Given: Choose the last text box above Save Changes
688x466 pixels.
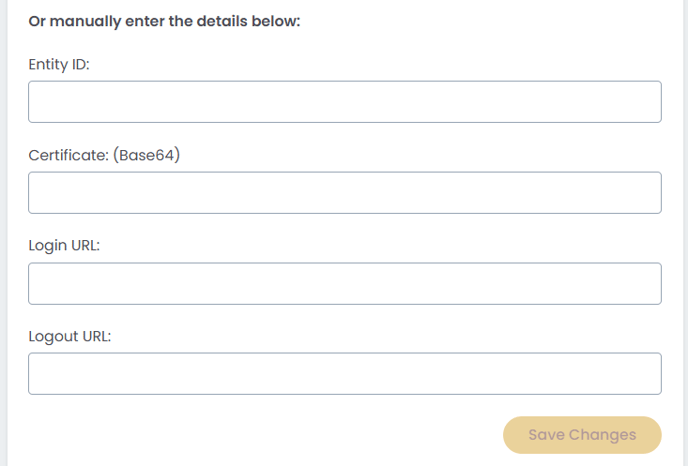Looking at the screenshot, I should [344, 374].
